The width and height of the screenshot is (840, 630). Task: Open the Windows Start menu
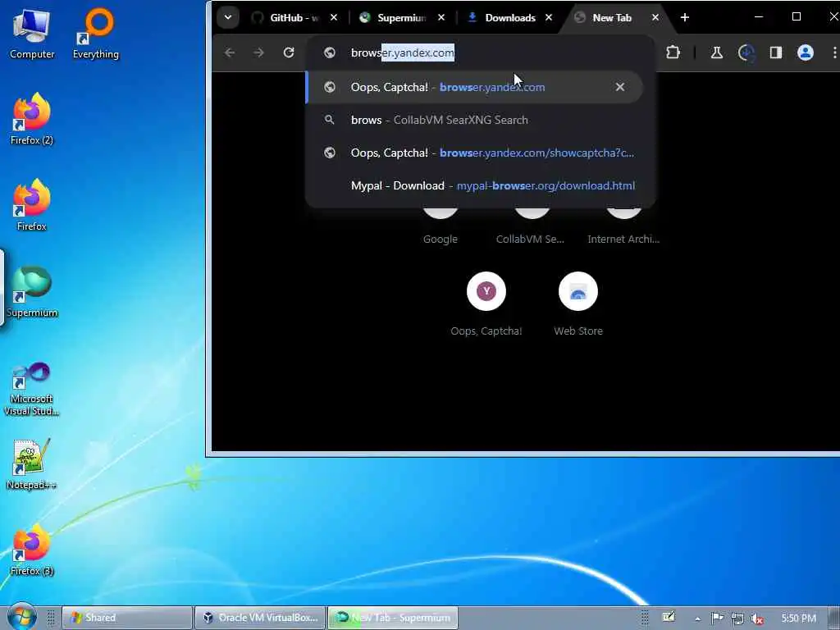pos(21,617)
